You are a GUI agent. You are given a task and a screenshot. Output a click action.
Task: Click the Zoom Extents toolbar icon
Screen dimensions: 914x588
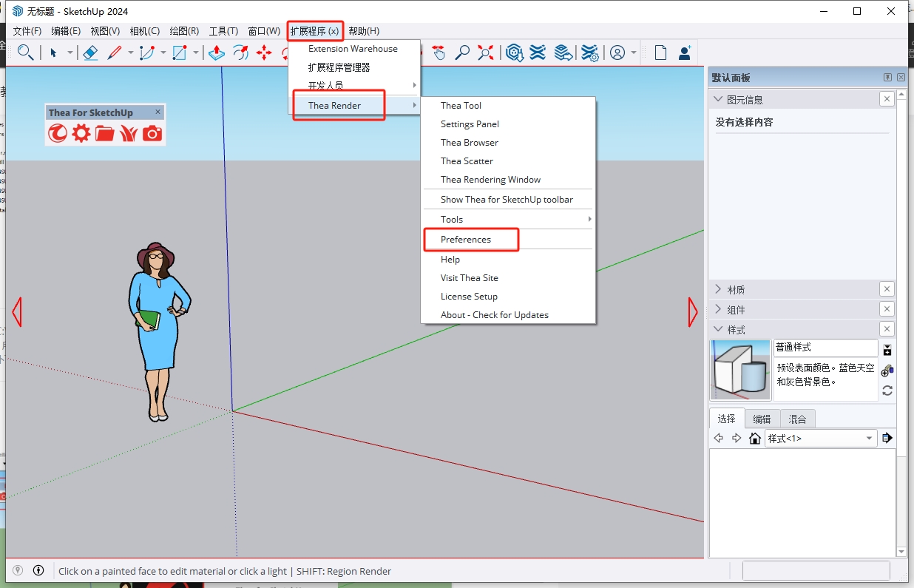pyautogui.click(x=486, y=53)
